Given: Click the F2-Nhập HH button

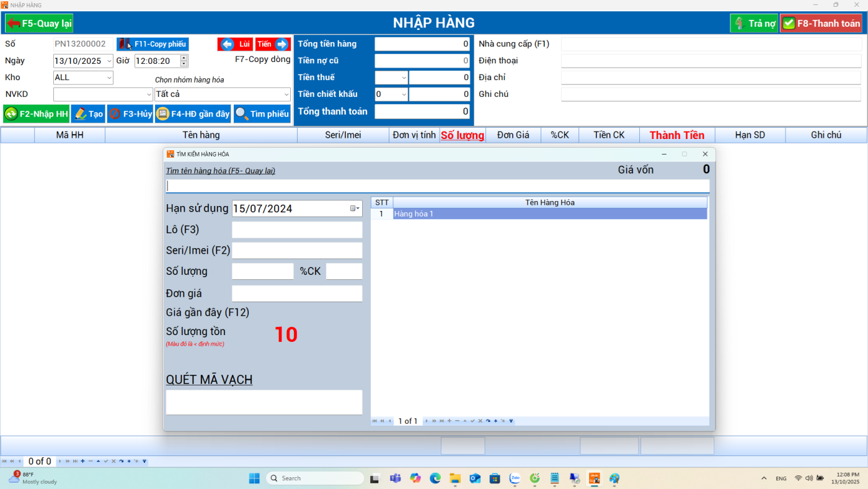Looking at the screenshot, I should coord(37,114).
